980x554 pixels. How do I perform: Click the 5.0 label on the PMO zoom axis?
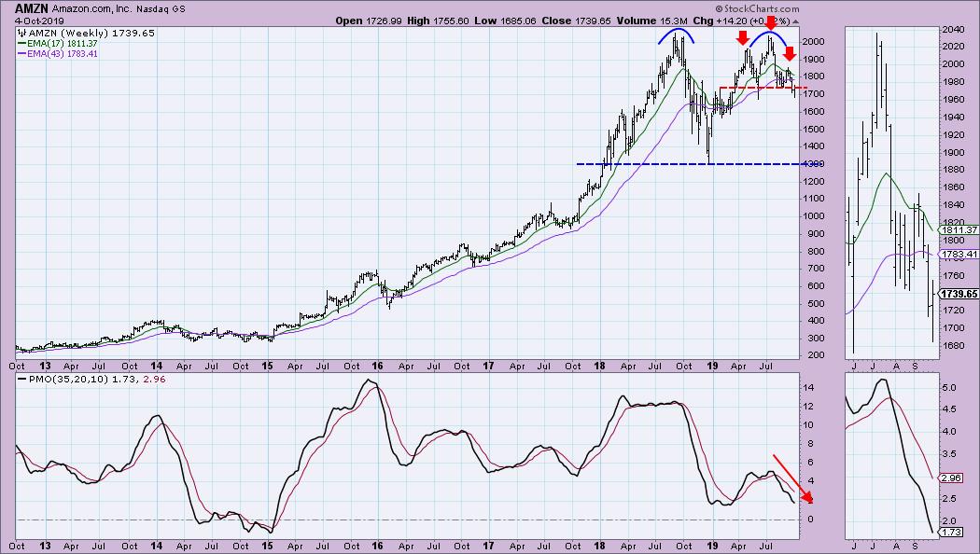pos(949,388)
